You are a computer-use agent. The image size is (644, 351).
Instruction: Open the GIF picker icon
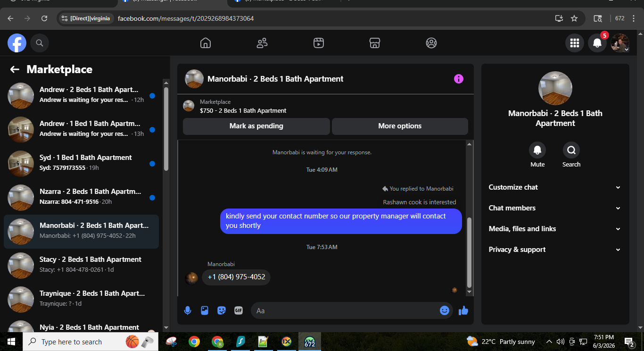pos(239,310)
